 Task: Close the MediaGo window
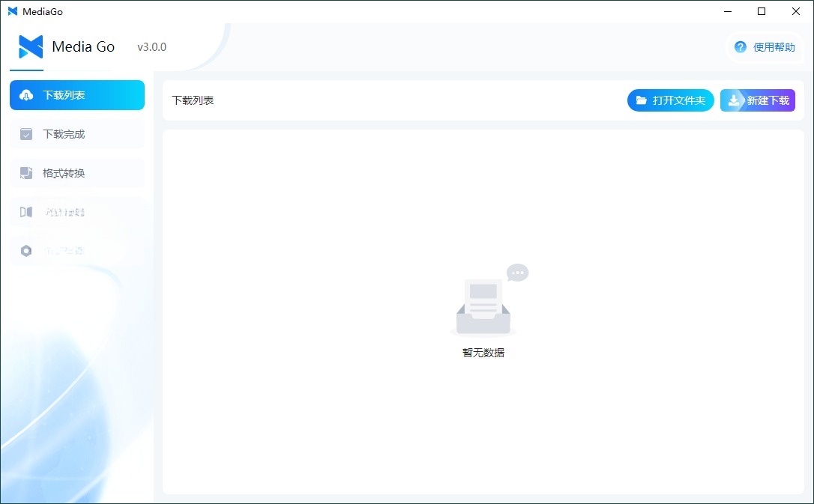796,11
